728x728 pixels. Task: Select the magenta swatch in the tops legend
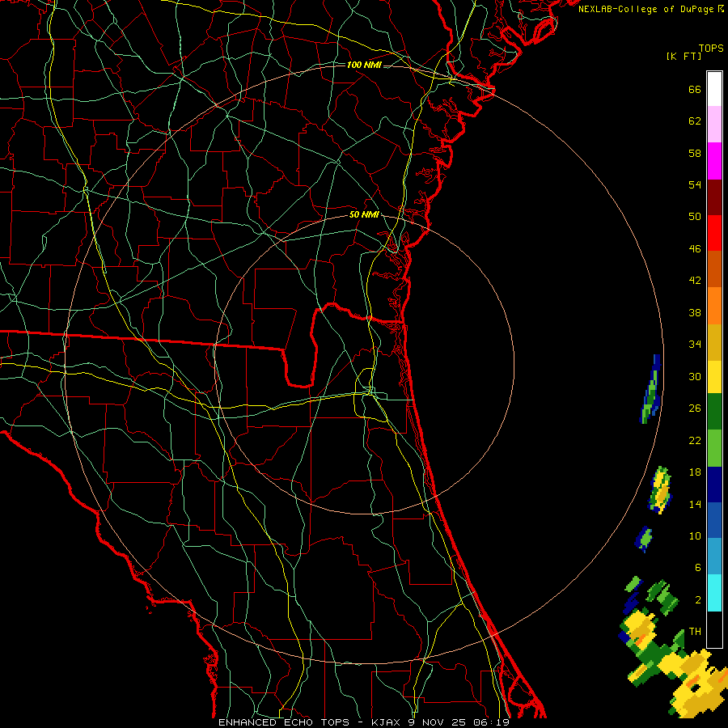[x=714, y=161]
